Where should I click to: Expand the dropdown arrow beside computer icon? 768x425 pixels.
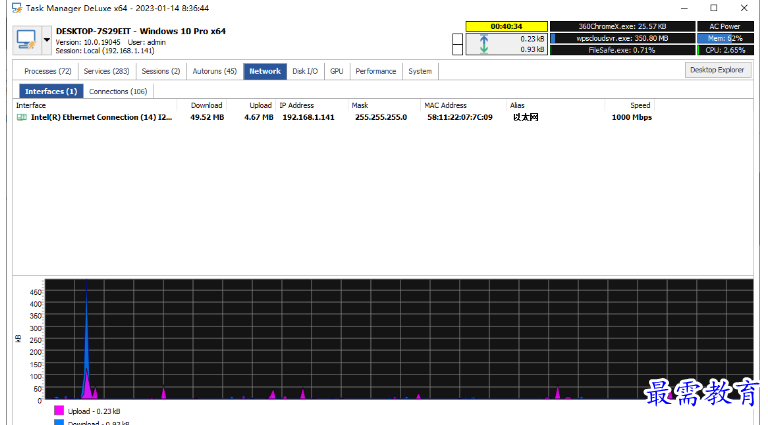47,40
